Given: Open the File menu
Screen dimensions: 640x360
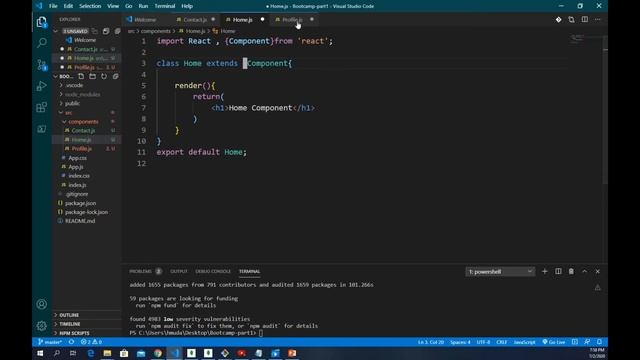Looking at the screenshot, I should 53,6.
